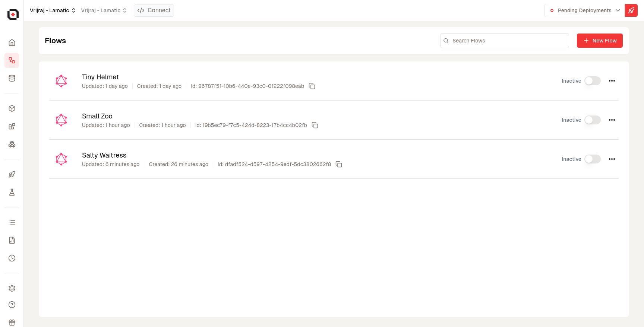Open the clock history icon in sidebar
644x327 pixels.
[x=12, y=258]
